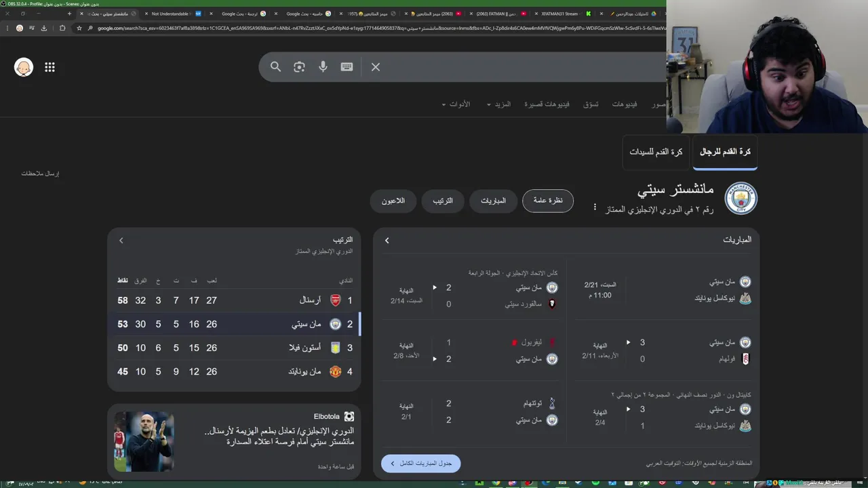Switch to كرة القدم للرجال tab
Viewport: 868px width, 488px height.
click(x=725, y=152)
